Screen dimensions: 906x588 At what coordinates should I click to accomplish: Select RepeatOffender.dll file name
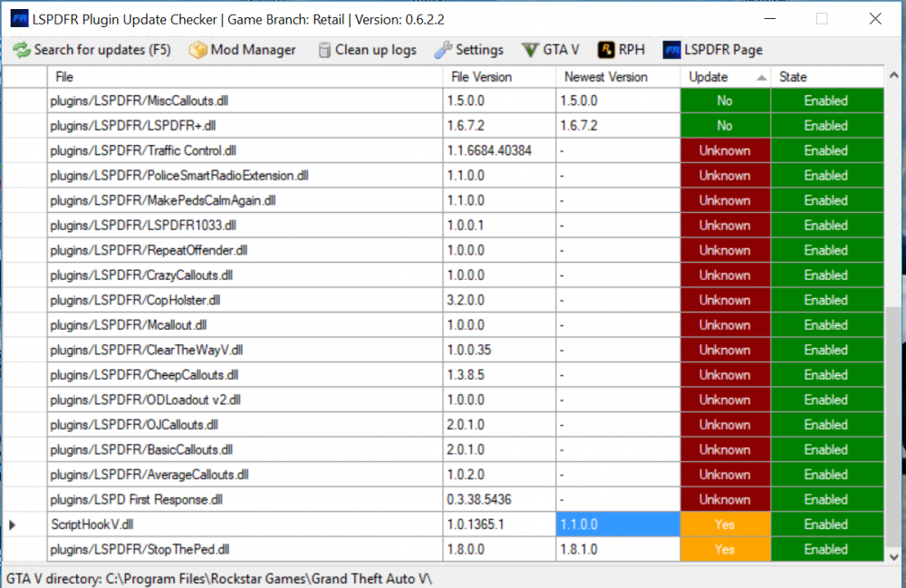tap(149, 250)
